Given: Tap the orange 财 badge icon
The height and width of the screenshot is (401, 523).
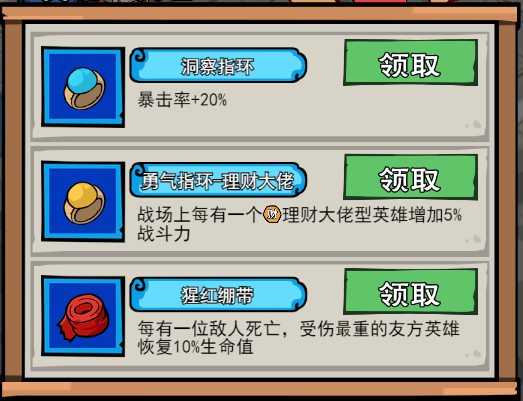Looking at the screenshot, I should point(272,215).
